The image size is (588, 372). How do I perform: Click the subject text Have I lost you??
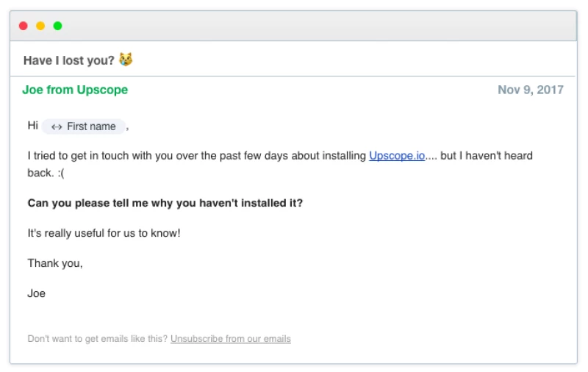tap(68, 60)
